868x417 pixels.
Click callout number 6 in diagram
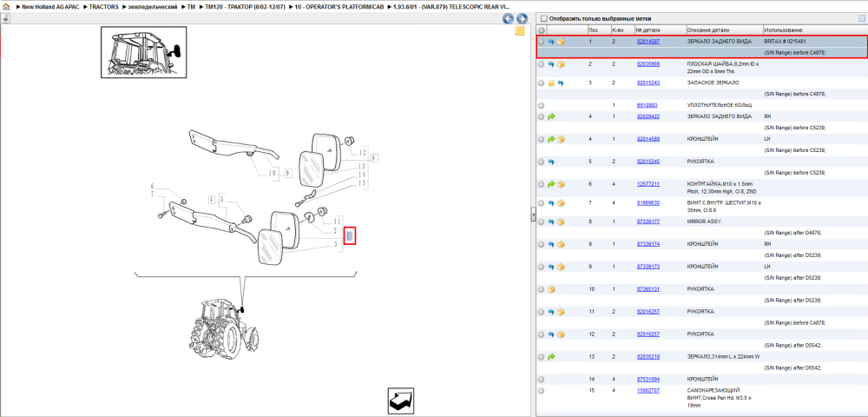pos(152,186)
